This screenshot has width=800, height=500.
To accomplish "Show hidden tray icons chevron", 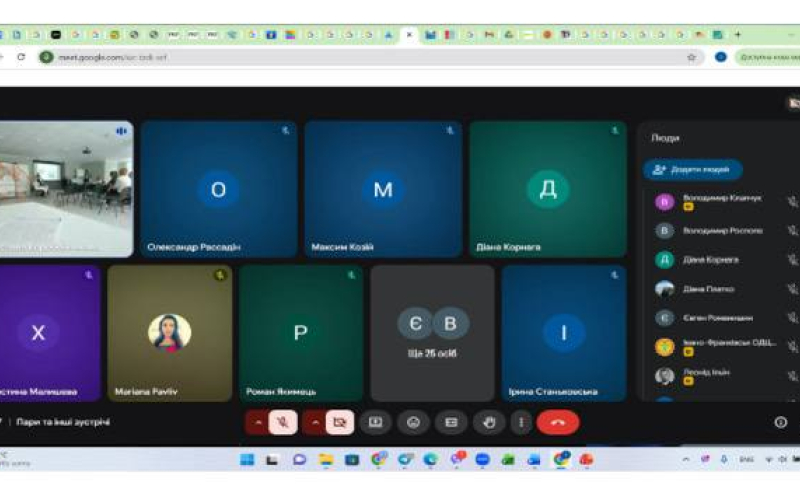I will [686, 460].
